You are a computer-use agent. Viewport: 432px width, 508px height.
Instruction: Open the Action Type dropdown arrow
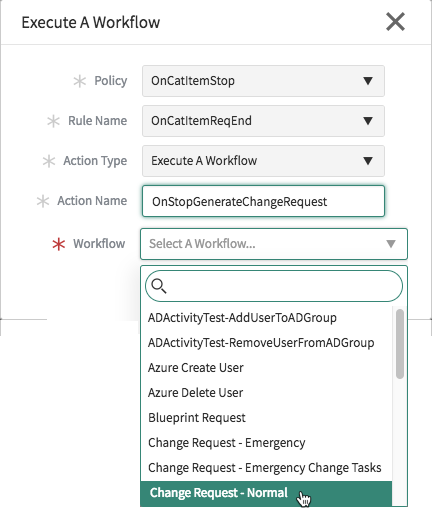point(368,161)
